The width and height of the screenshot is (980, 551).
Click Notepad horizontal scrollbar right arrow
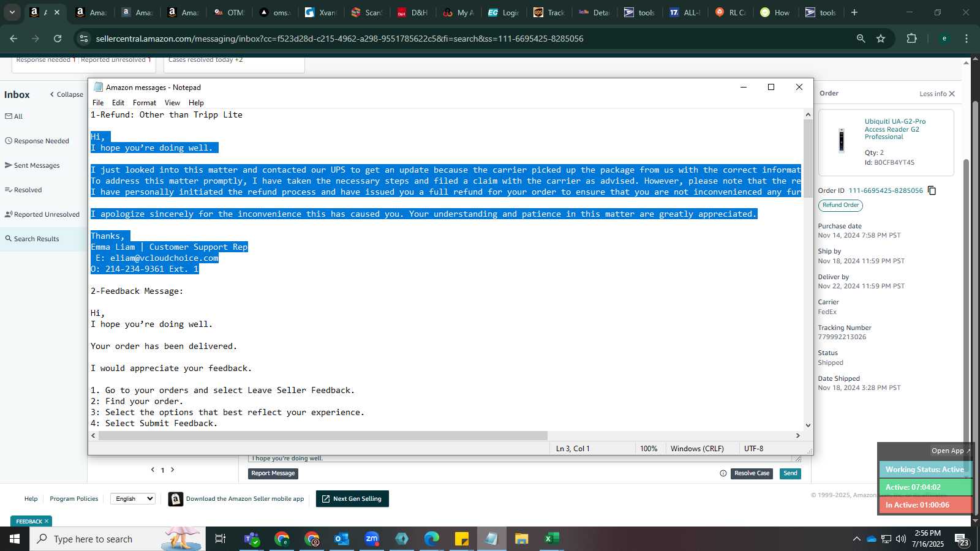pyautogui.click(x=797, y=435)
